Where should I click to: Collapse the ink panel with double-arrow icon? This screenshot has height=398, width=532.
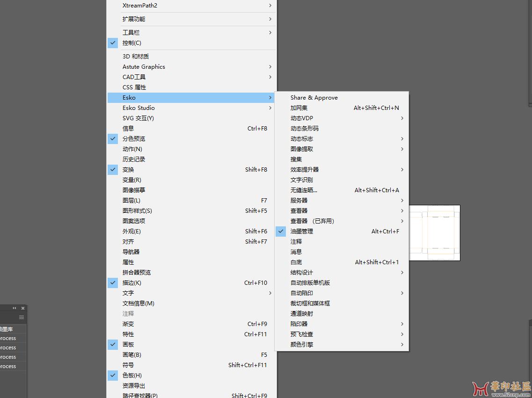(14, 308)
